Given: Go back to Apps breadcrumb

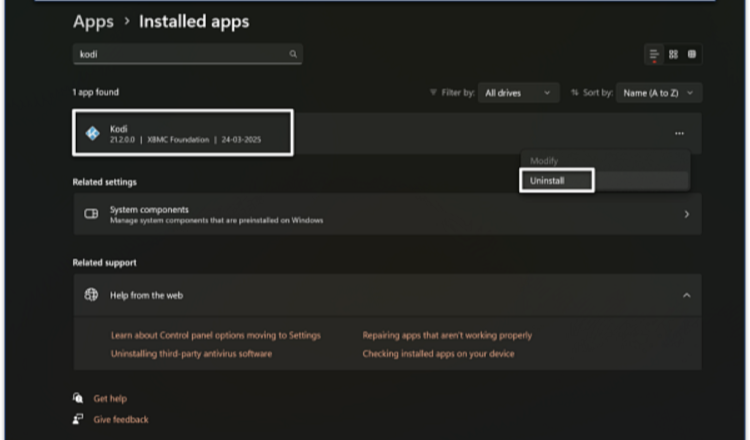Looking at the screenshot, I should point(93,22).
